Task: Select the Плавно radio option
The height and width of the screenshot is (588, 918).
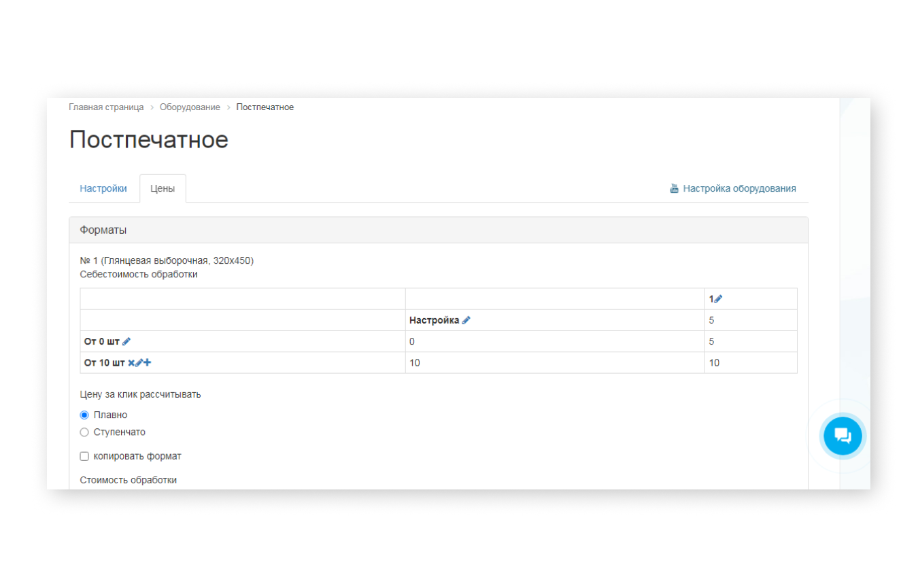Action: point(84,415)
